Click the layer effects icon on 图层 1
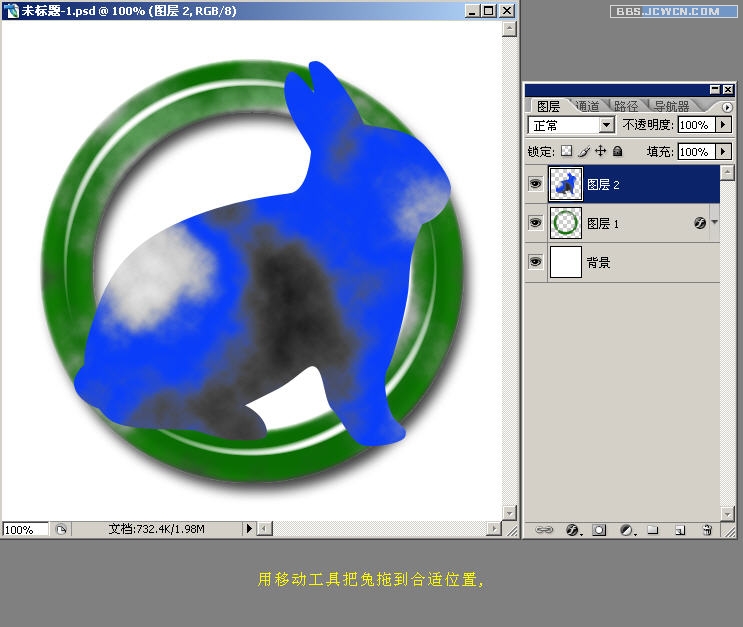Viewport: 743px width, 627px height. [x=699, y=223]
